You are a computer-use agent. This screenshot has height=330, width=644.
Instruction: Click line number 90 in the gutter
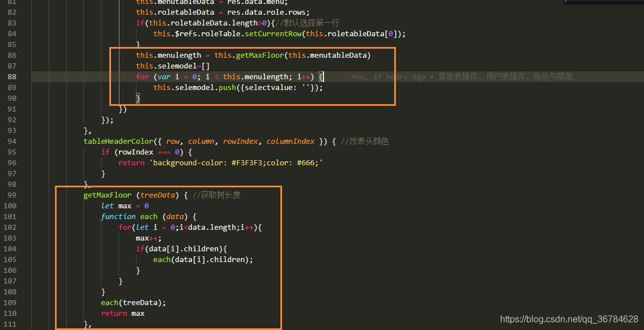pyautogui.click(x=12, y=98)
